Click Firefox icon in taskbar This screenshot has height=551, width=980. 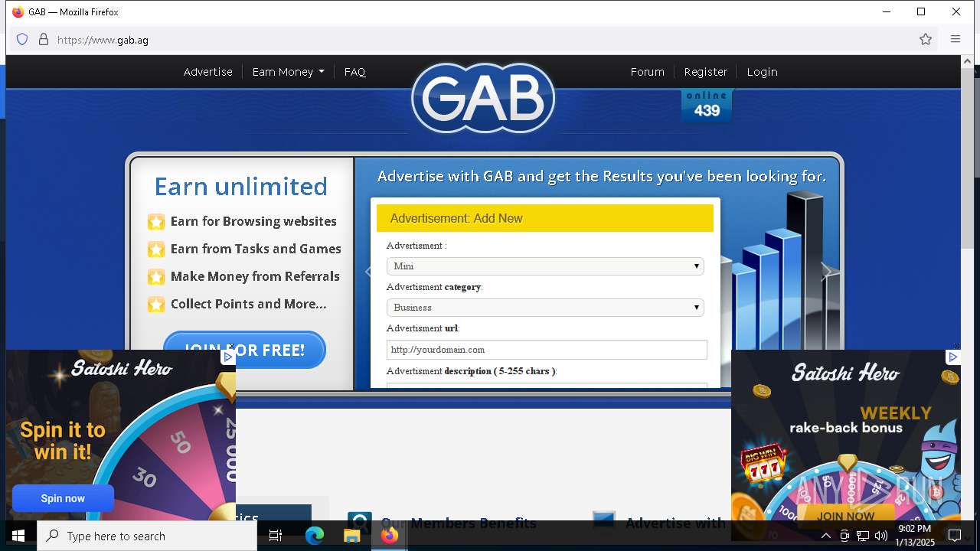point(389,536)
